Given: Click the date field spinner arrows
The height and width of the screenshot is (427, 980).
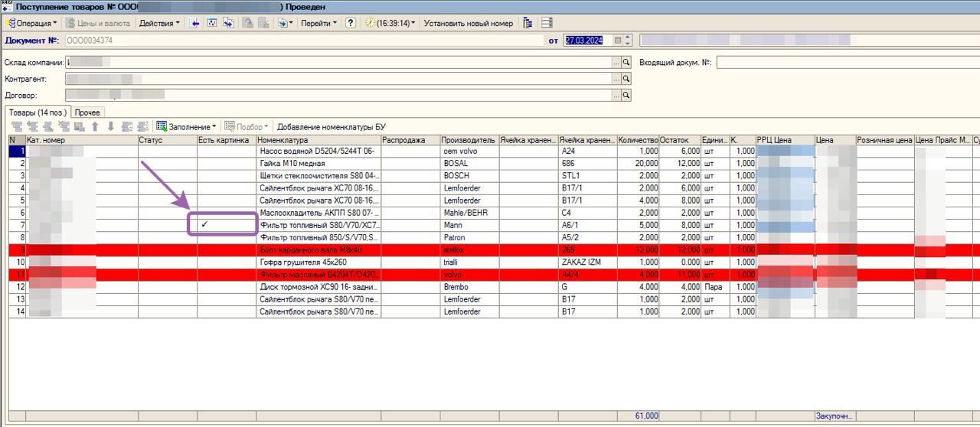Looking at the screenshot, I should 628,41.
